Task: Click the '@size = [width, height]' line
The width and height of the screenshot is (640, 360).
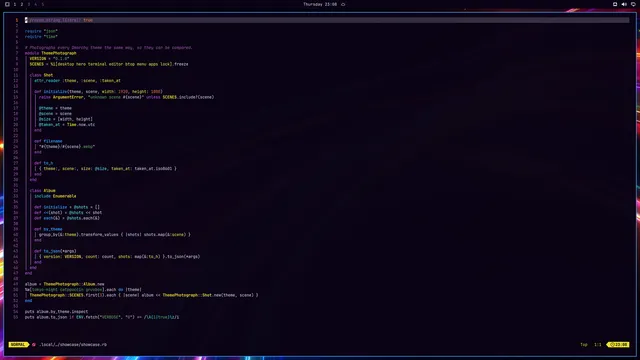Action: coord(66,119)
